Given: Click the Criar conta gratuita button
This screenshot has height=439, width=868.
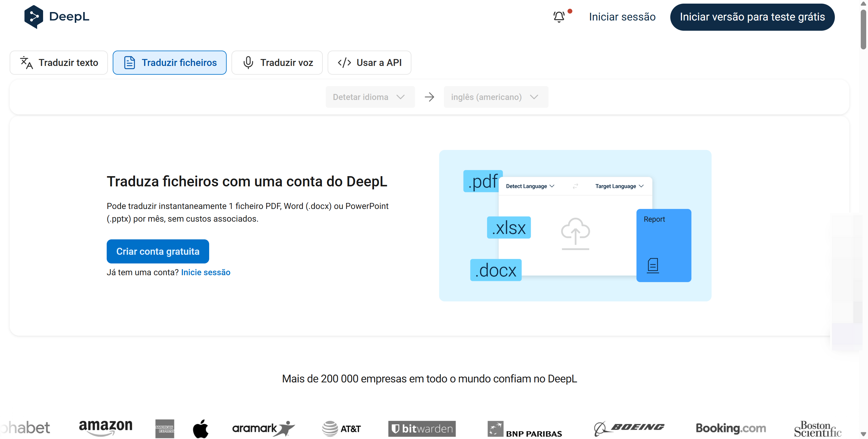Looking at the screenshot, I should [158, 251].
